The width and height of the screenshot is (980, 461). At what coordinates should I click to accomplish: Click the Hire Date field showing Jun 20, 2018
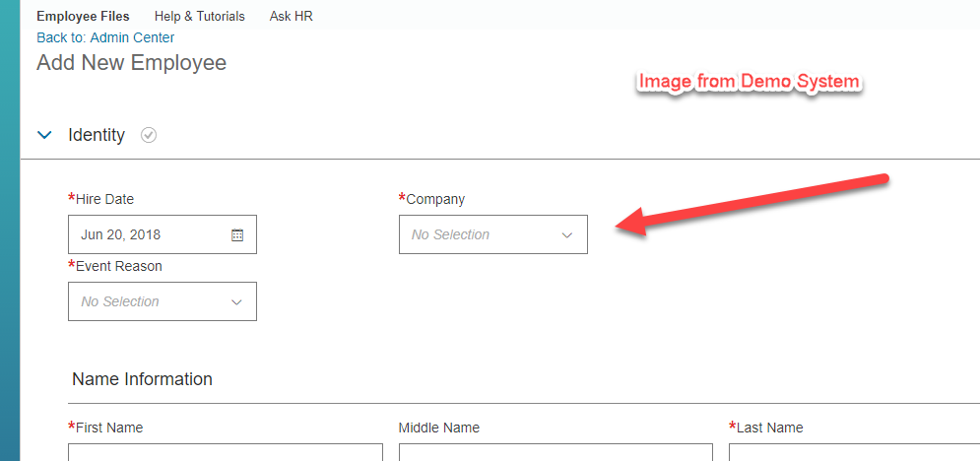163,234
